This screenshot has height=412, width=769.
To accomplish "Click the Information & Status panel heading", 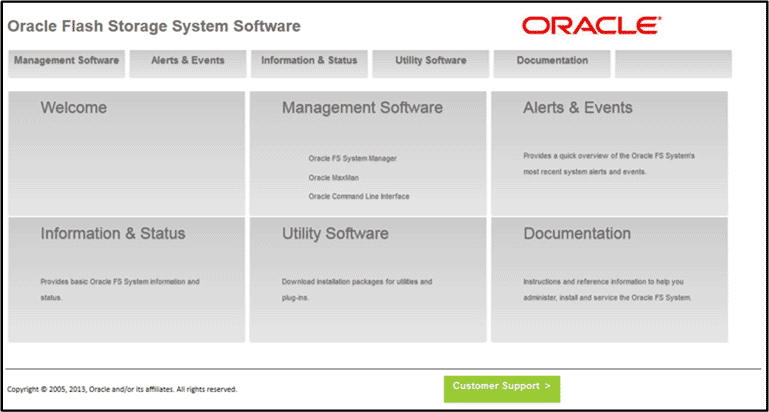I will pyautogui.click(x=113, y=233).
